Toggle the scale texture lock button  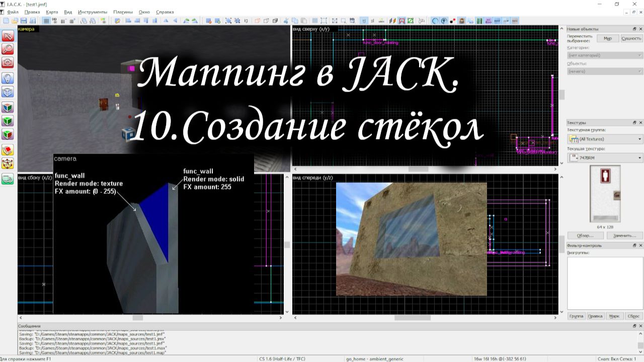point(373,21)
